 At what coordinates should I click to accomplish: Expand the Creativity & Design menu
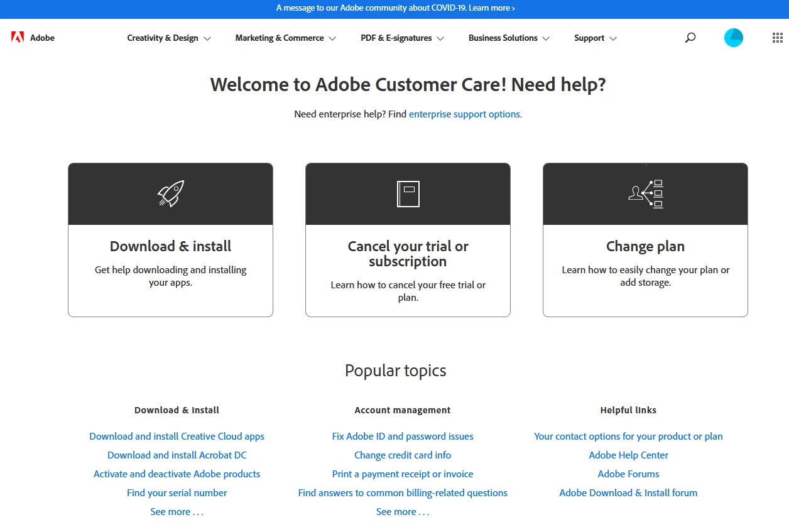(x=169, y=38)
